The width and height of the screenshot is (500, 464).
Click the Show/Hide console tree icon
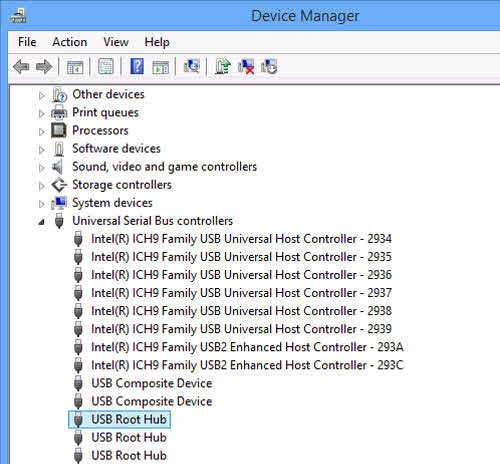point(75,68)
